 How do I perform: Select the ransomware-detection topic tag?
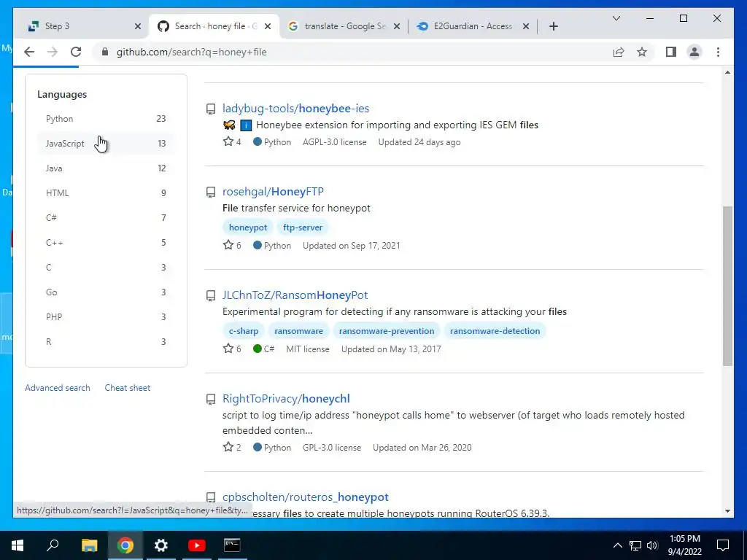coord(495,331)
